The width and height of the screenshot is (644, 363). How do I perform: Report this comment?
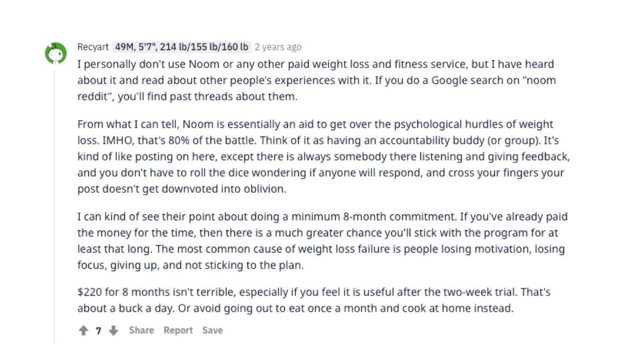coord(178,330)
